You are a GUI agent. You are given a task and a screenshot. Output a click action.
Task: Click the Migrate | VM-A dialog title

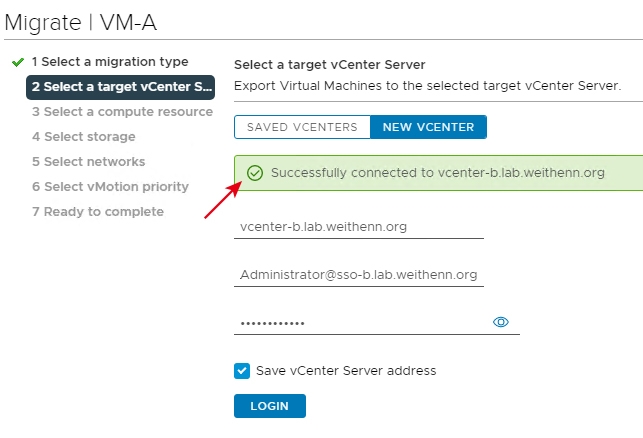tap(81, 23)
